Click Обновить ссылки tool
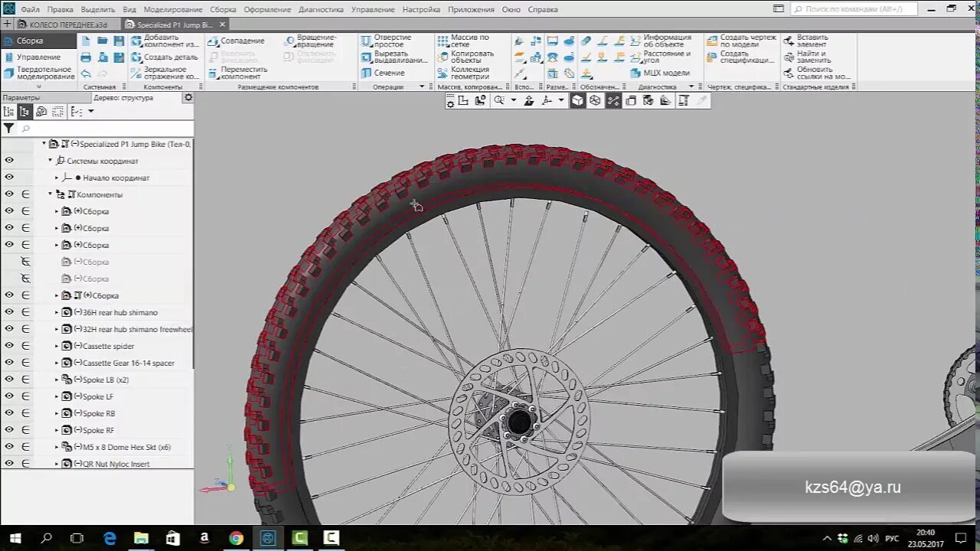The image size is (980, 551). point(817,73)
